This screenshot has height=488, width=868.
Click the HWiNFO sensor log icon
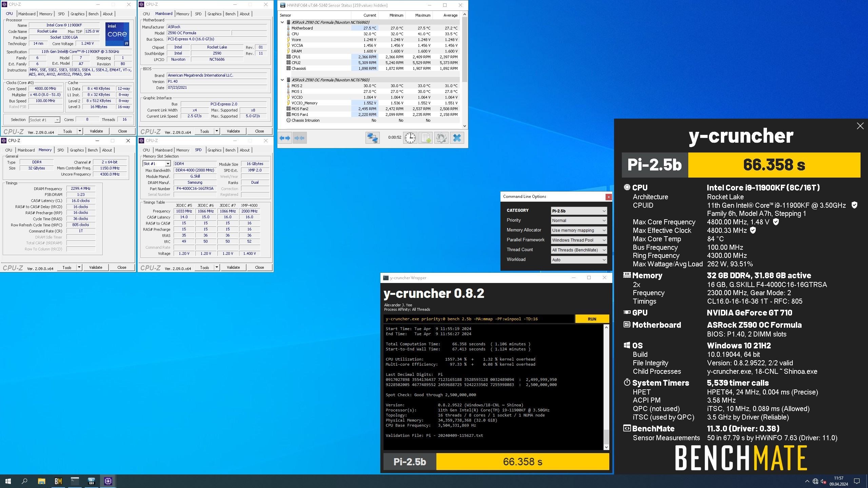coord(426,138)
